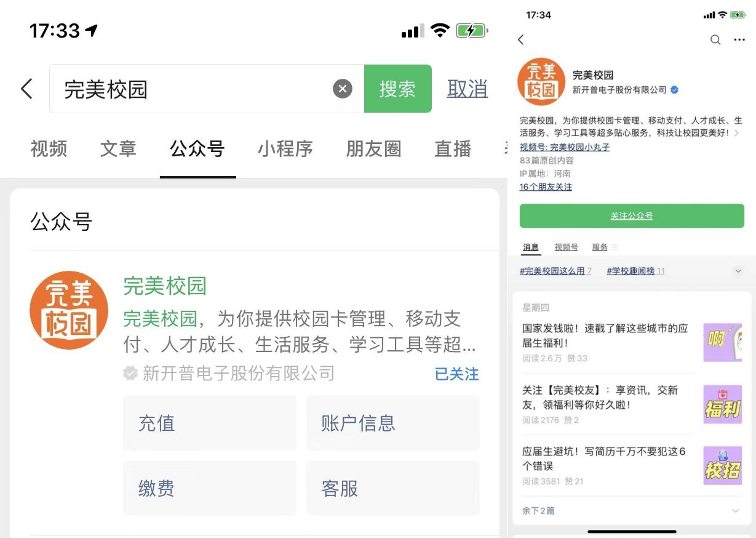756x538 pixels.
Task: Tap the 完美校园 profile avatar
Action: [x=541, y=82]
